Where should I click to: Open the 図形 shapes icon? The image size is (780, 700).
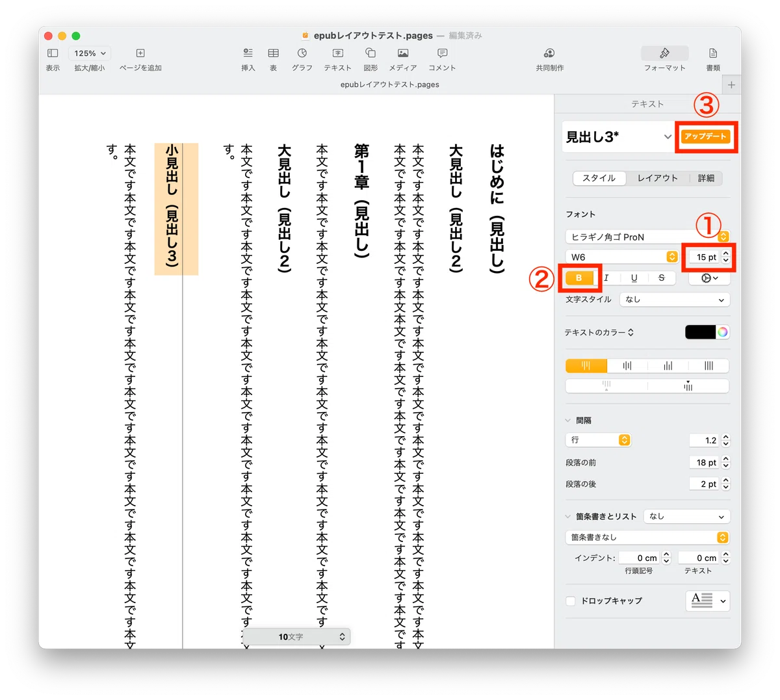click(370, 53)
